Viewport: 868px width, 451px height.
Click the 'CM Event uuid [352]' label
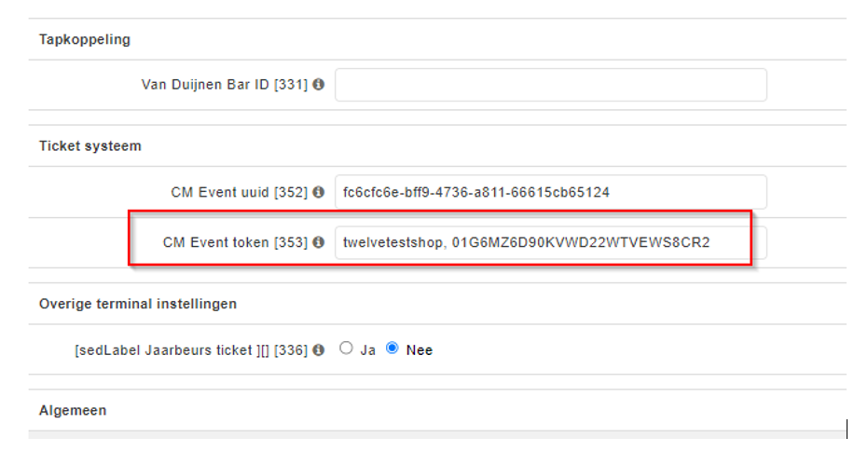click(x=239, y=192)
